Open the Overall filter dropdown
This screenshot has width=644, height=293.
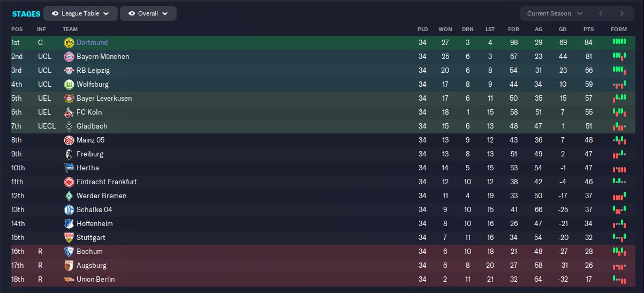click(148, 13)
